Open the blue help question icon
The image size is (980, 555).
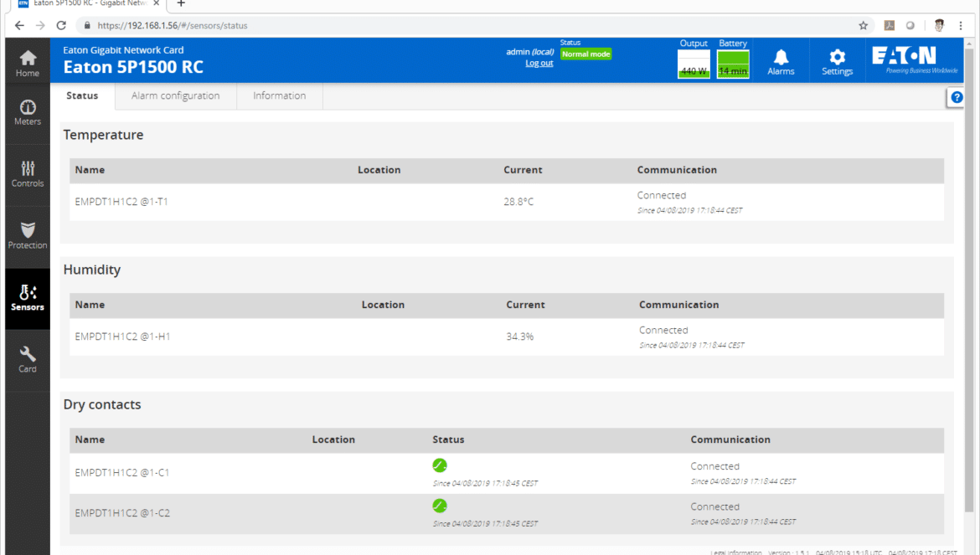pos(957,97)
